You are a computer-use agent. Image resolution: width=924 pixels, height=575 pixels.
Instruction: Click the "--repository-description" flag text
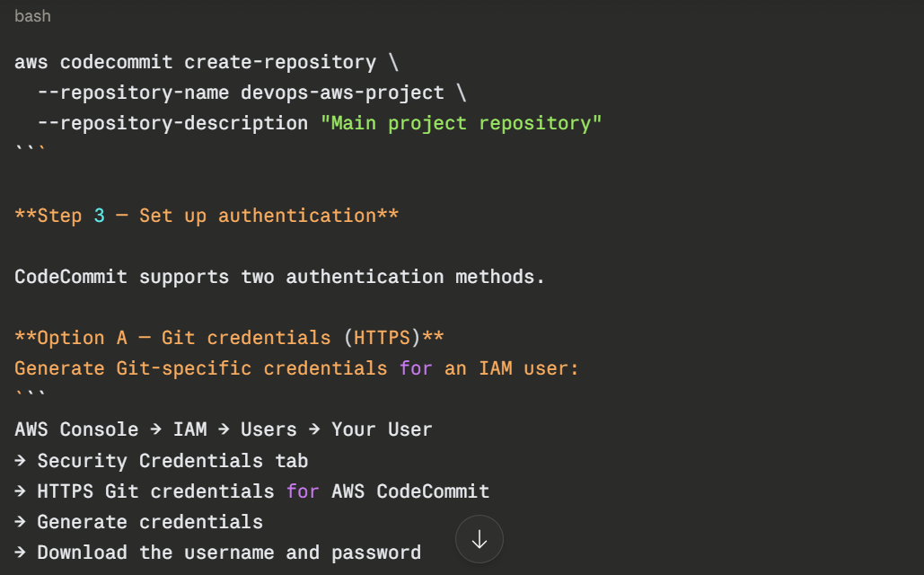click(x=172, y=123)
